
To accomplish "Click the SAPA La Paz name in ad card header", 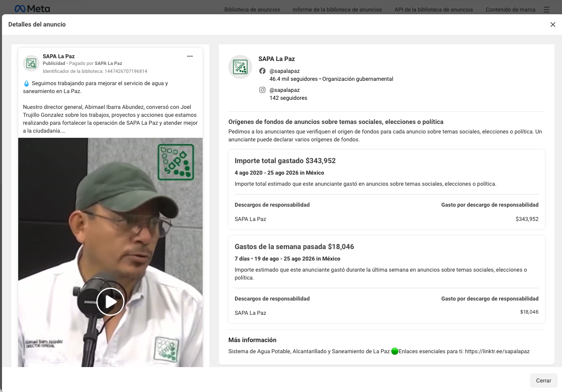I will (59, 56).
